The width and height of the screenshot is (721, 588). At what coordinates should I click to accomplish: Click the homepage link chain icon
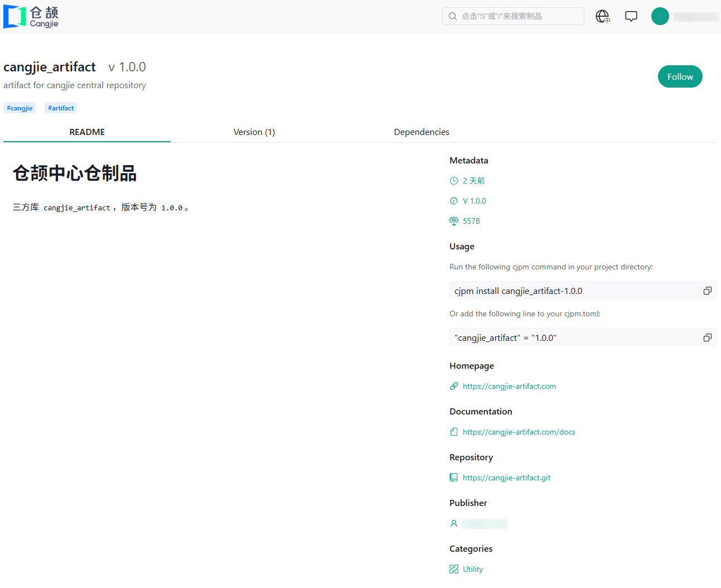[x=454, y=386]
